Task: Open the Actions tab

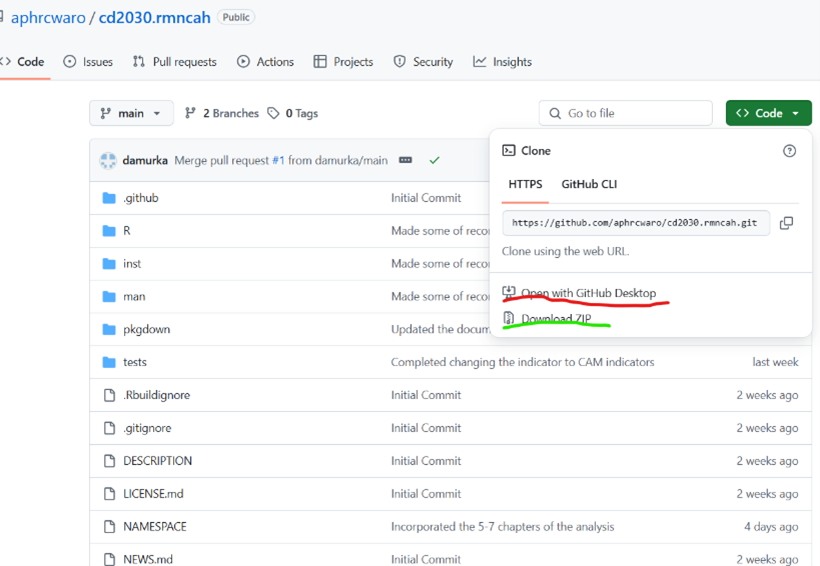Action: [x=266, y=62]
